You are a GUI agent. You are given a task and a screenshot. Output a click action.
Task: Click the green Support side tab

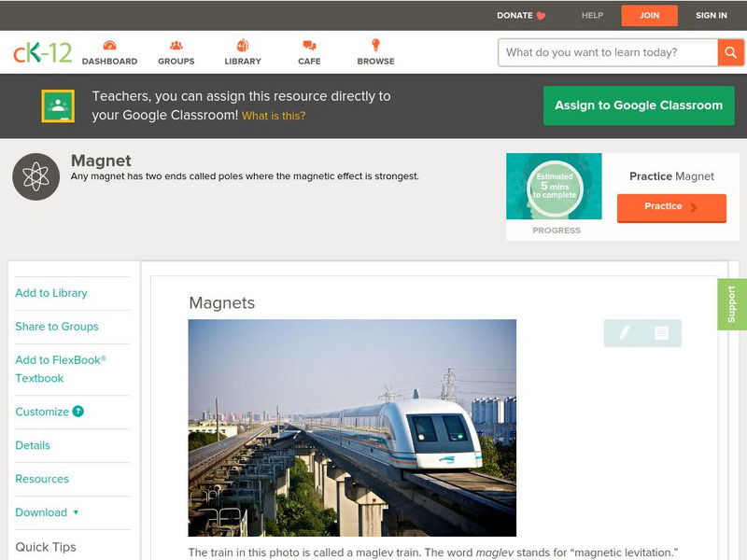click(732, 304)
